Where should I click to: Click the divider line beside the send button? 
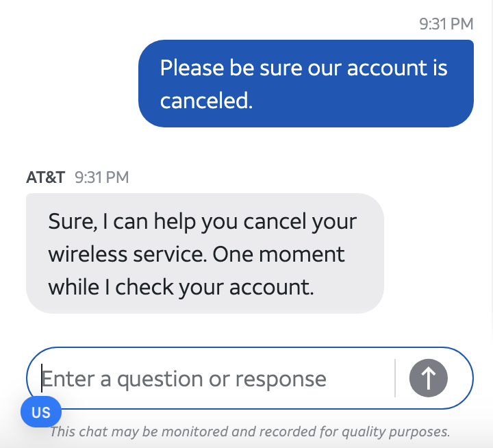point(395,378)
